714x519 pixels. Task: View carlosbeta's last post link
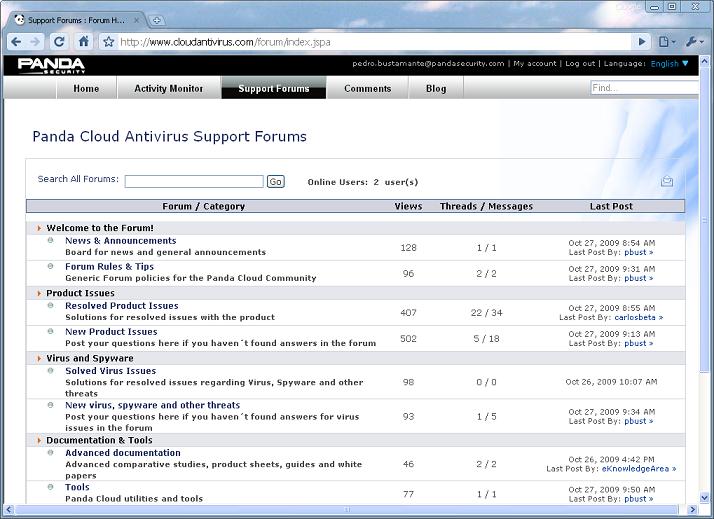638,317
